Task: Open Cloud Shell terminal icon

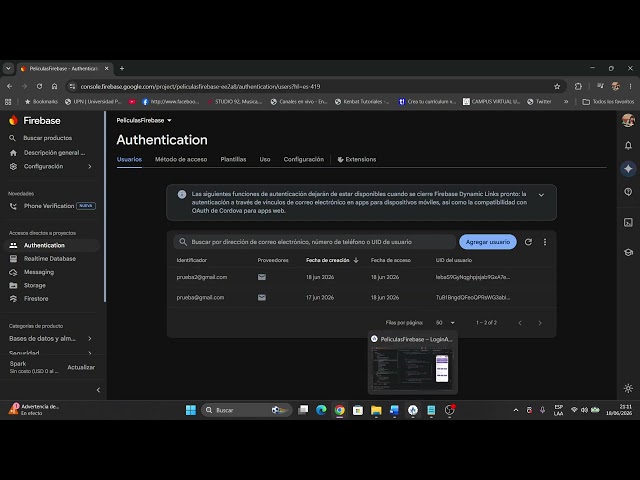Action: tap(628, 222)
